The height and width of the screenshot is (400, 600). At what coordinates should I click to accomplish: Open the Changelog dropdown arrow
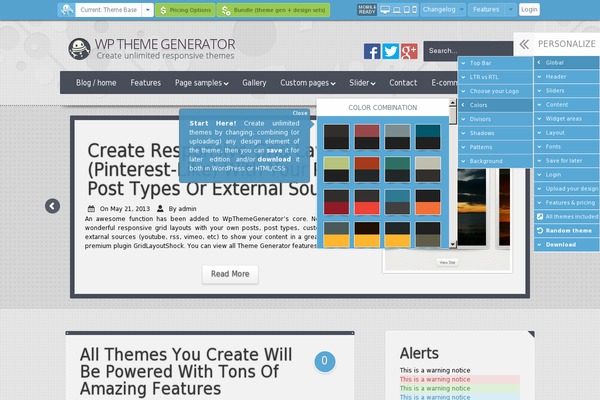[x=462, y=10]
